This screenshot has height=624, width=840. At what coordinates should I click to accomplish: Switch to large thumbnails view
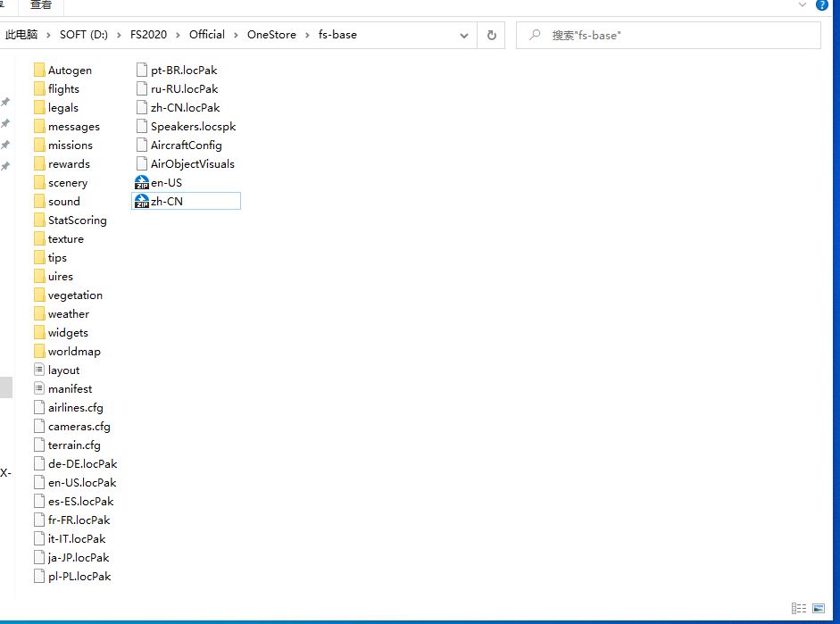(819, 609)
